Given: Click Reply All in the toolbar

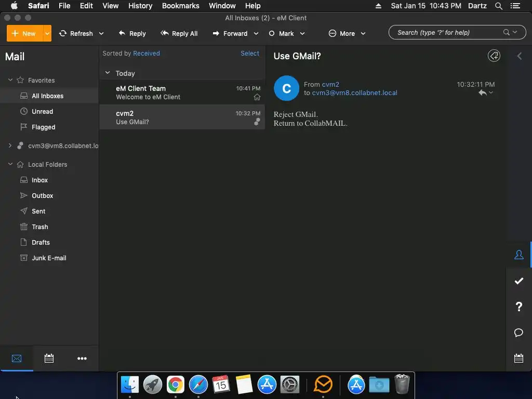Looking at the screenshot, I should pos(179,33).
